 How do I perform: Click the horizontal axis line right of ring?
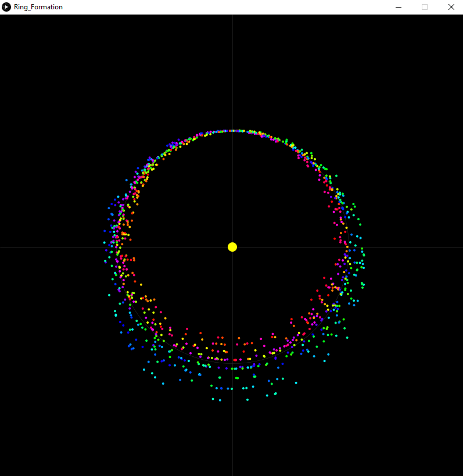click(412, 248)
